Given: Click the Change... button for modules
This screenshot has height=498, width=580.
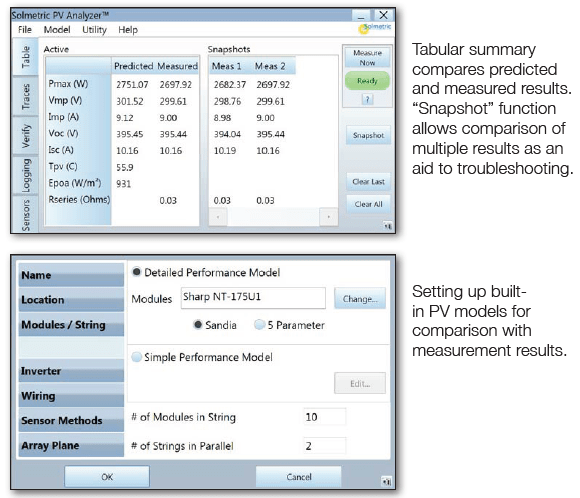Looking at the screenshot, I should (360, 299).
